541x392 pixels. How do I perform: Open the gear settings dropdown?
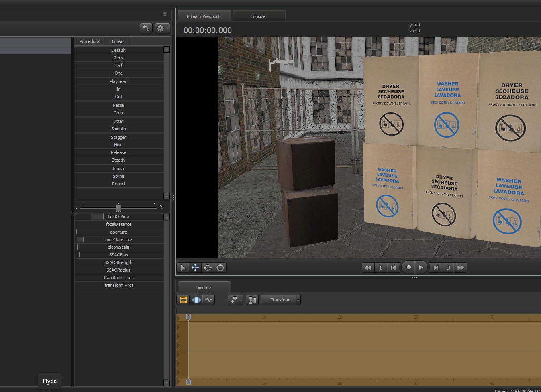coord(162,28)
